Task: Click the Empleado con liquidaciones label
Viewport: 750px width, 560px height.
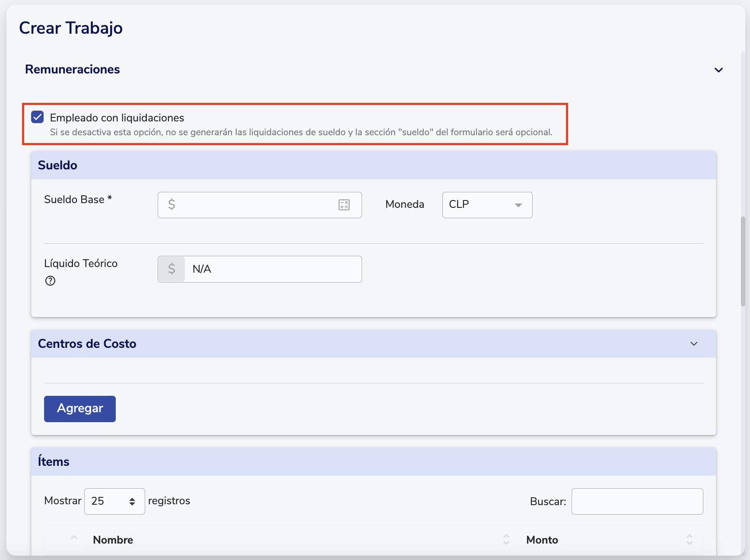Action: click(x=117, y=118)
